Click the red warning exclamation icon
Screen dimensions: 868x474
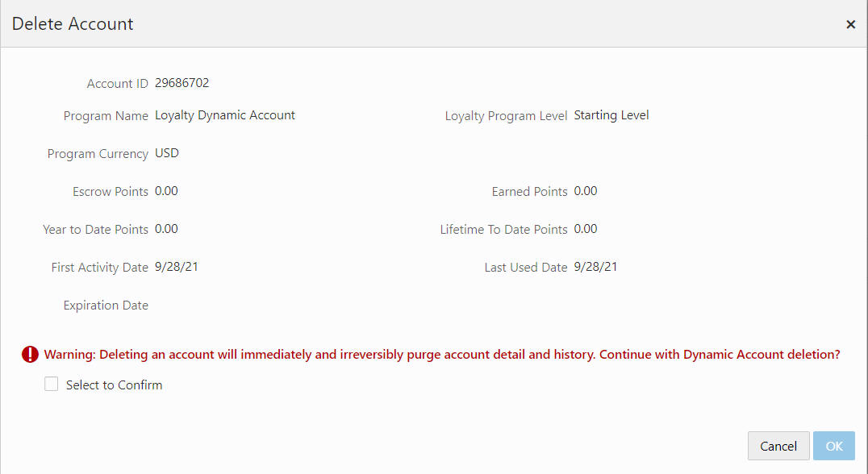pyautogui.click(x=30, y=355)
